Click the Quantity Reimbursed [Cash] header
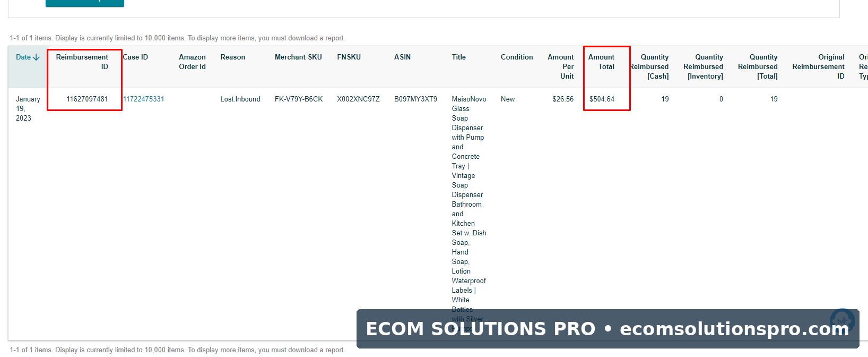The width and height of the screenshot is (868, 357). [x=649, y=66]
